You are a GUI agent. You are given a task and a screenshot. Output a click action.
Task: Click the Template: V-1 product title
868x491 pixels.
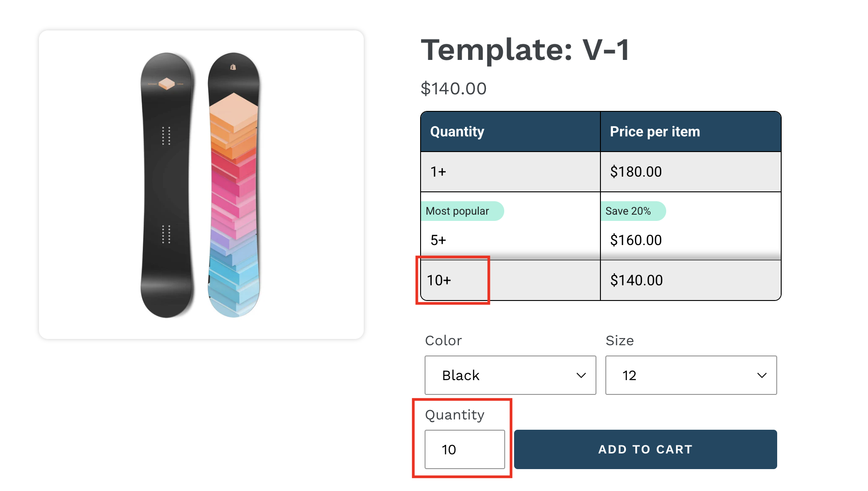pos(526,50)
